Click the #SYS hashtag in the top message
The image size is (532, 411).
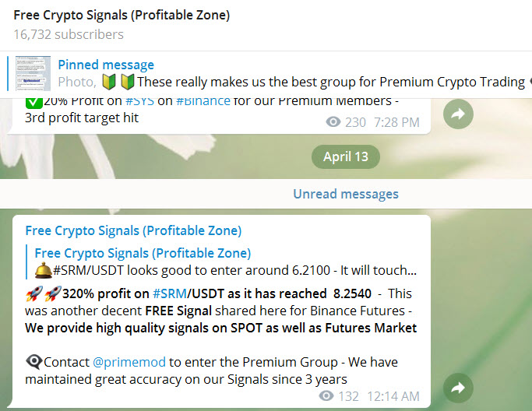point(139,101)
